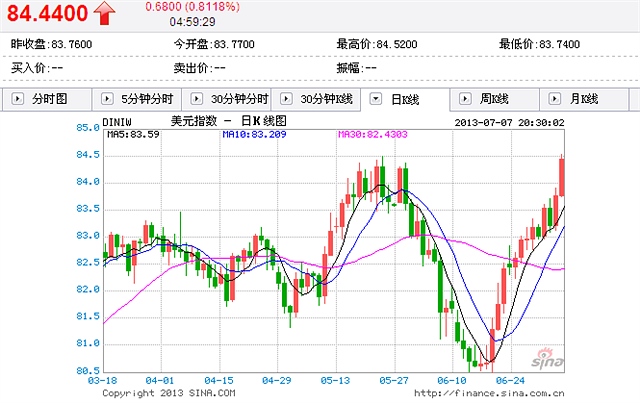Collapse the 日K线 down-arrow indicator
640x403 pixels.
[x=376, y=99]
